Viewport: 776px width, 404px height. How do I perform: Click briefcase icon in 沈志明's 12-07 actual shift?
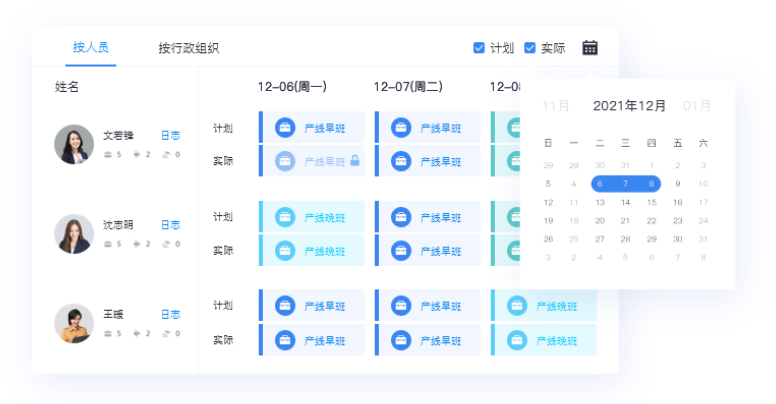[x=401, y=250]
